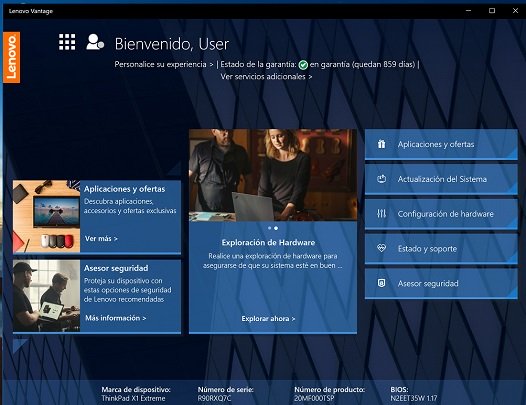Image resolution: width=526 pixels, height=405 pixels.
Task: Click the Asesor seguridad card title
Action: coord(116,268)
